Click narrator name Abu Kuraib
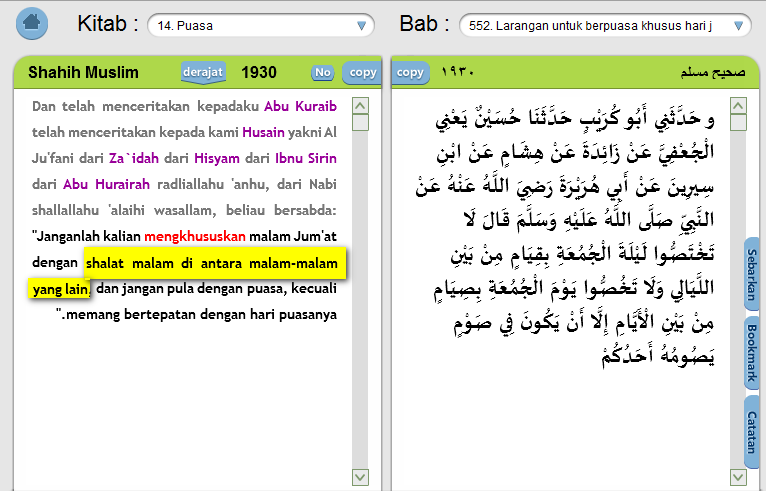The height and width of the screenshot is (491, 766). coord(300,106)
